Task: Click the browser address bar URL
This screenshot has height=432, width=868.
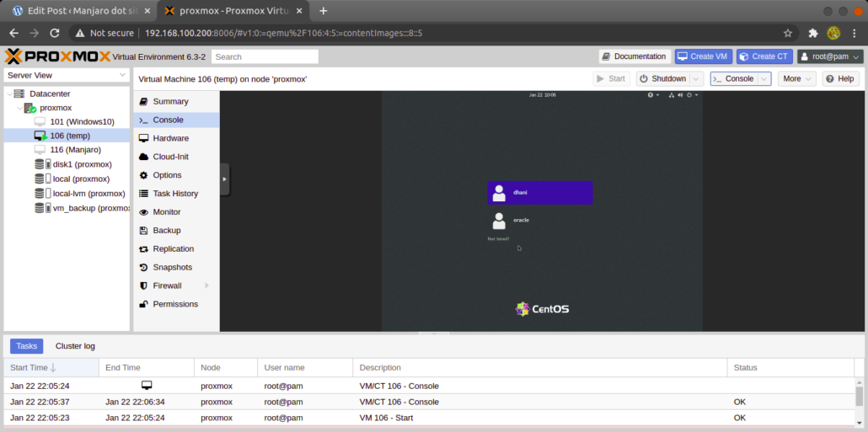Action: coord(283,33)
